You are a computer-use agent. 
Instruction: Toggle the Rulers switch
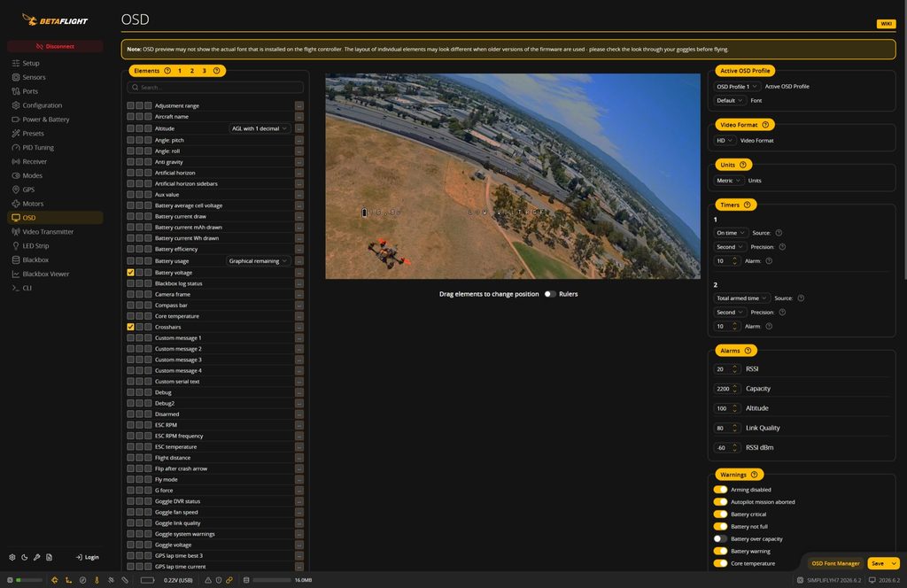[x=549, y=294]
